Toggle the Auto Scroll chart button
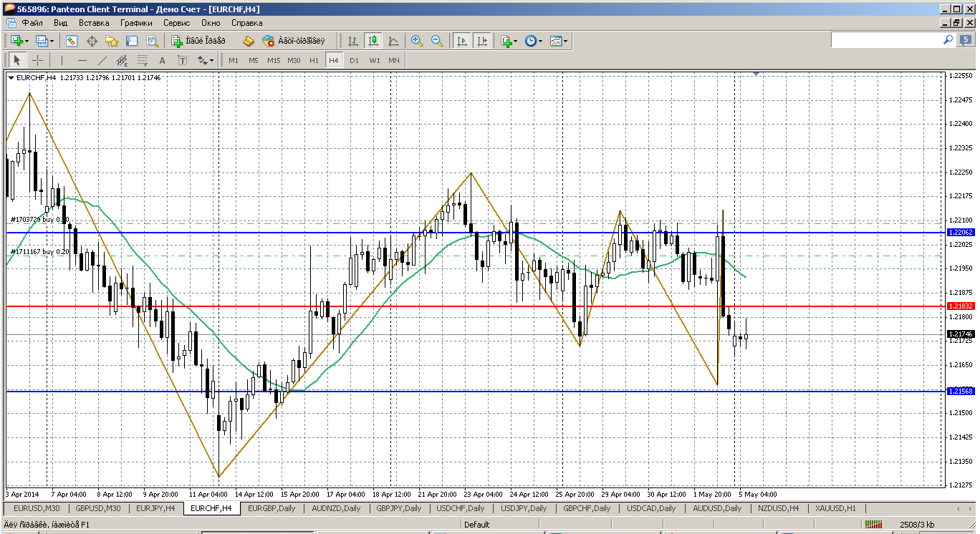 pos(462,42)
